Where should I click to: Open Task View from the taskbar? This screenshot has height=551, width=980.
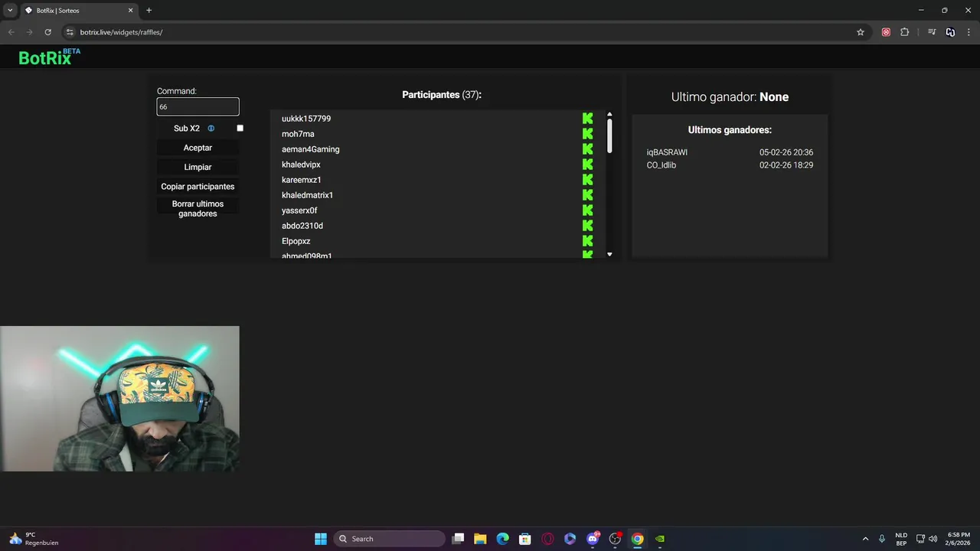click(x=458, y=539)
